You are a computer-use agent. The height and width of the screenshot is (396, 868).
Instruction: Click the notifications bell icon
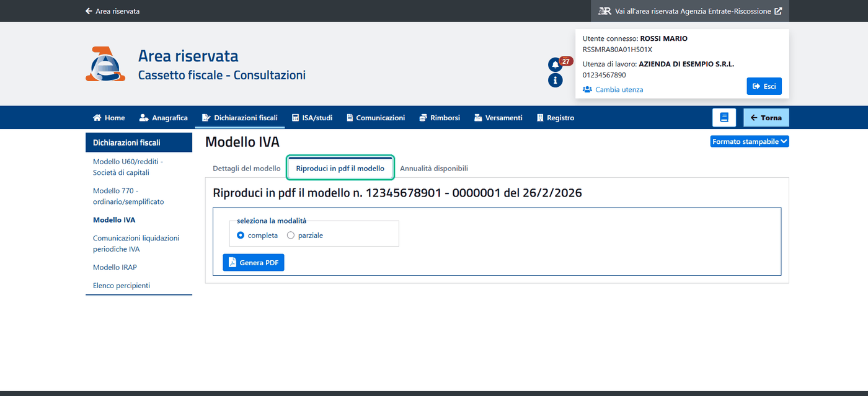click(554, 64)
